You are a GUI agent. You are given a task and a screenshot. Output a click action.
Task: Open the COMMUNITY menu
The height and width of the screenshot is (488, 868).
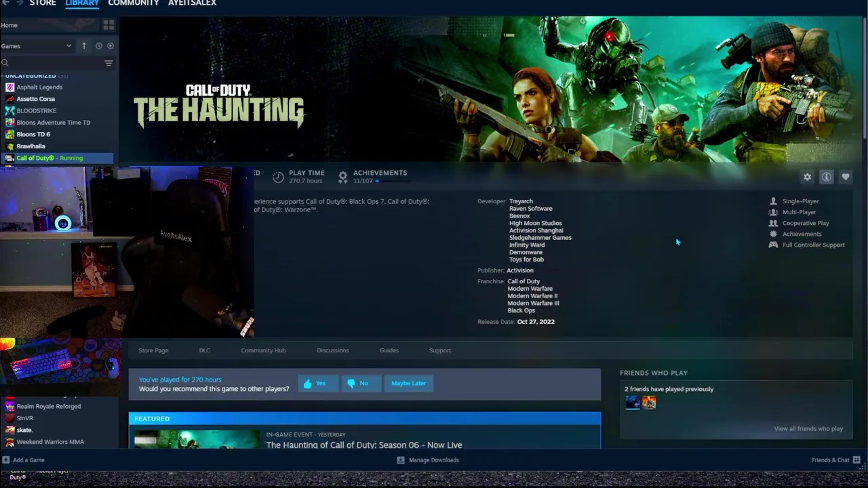click(x=134, y=3)
